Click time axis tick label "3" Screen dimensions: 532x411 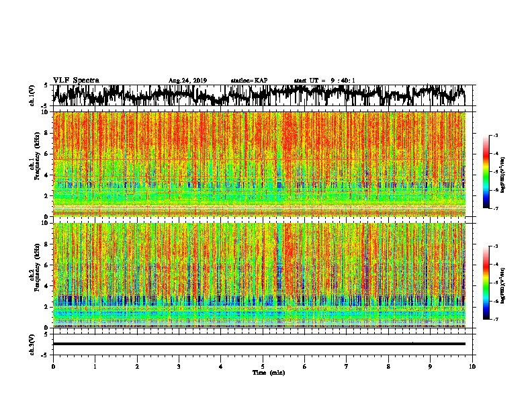tap(179, 367)
